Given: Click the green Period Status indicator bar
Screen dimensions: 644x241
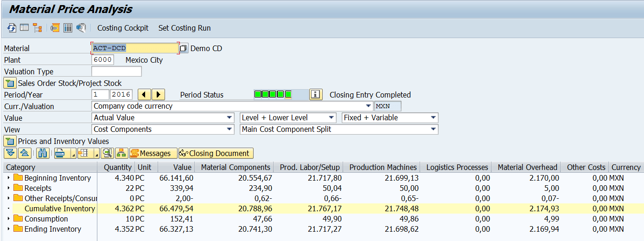Looking at the screenshot, I should [281, 95].
